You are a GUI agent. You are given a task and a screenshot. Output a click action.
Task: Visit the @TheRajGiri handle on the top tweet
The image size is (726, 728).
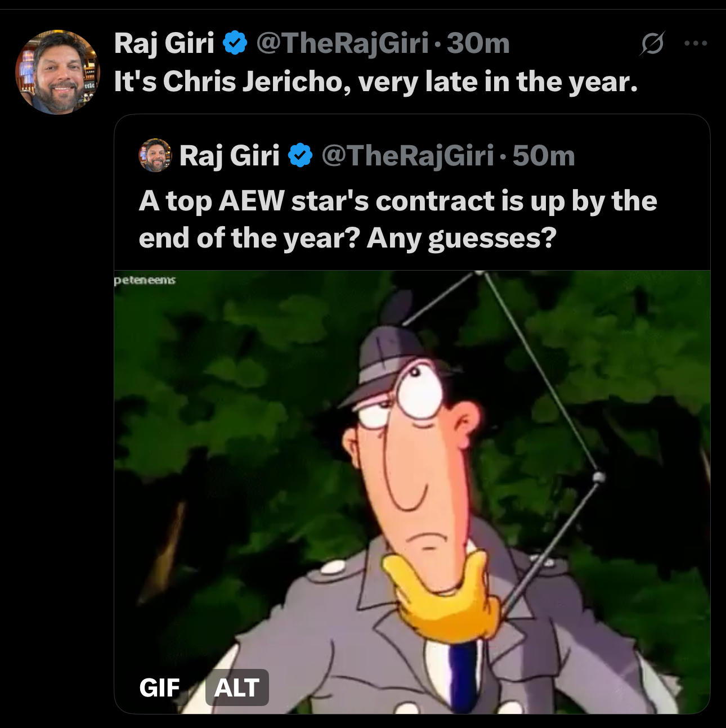point(342,43)
